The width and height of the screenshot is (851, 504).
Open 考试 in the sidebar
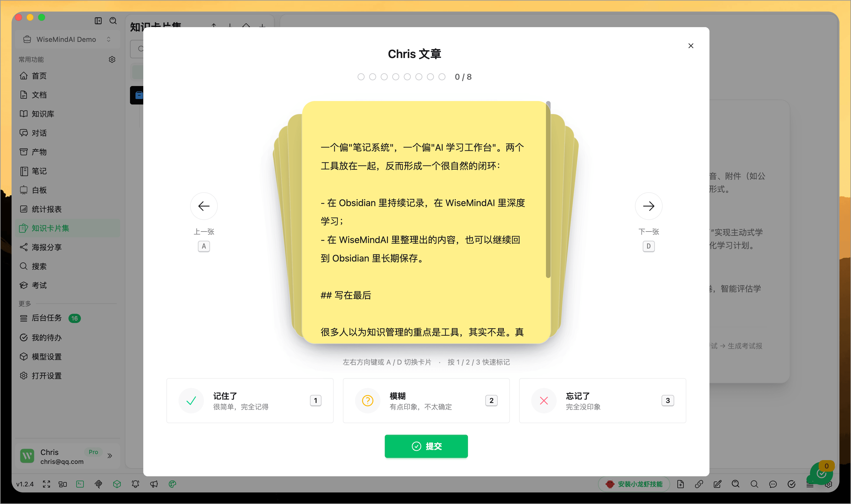[x=67, y=285]
